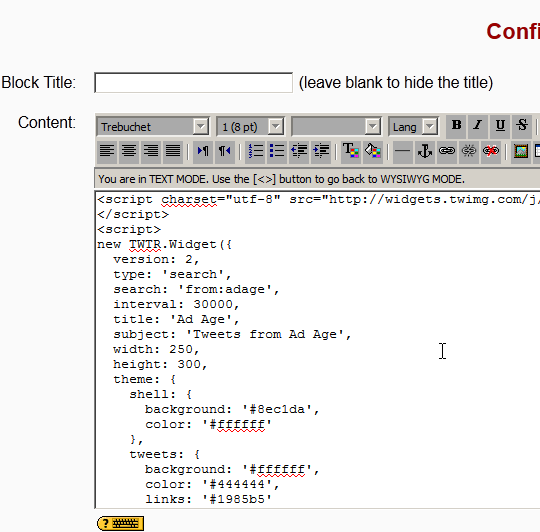
Task: Open the Trebuchet font dropdown
Action: 153,127
